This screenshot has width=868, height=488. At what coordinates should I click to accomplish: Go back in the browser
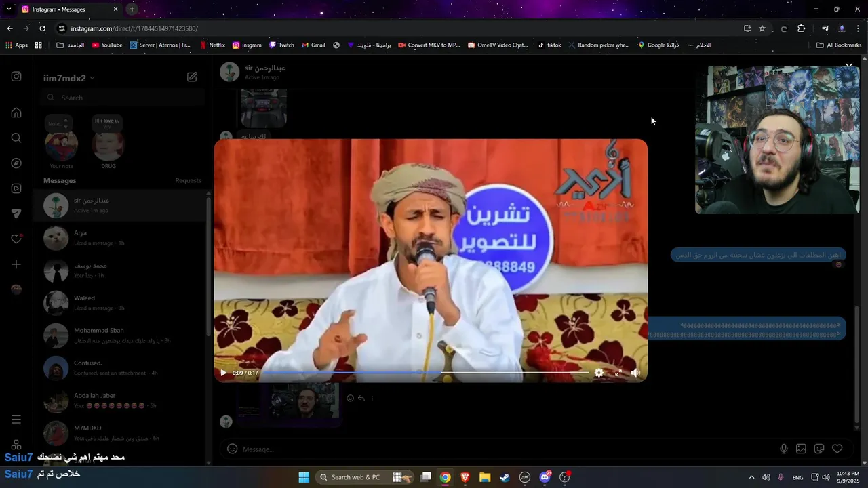9,28
